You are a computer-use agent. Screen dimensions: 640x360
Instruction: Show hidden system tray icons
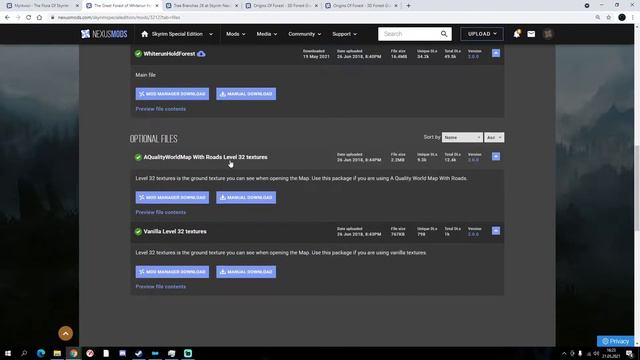[x=564, y=353]
